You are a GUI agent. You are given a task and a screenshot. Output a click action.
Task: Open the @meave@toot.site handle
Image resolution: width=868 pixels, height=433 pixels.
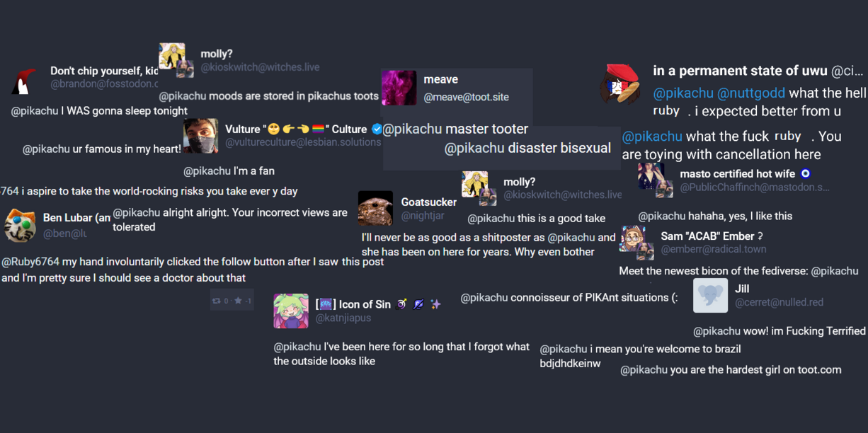click(x=466, y=97)
